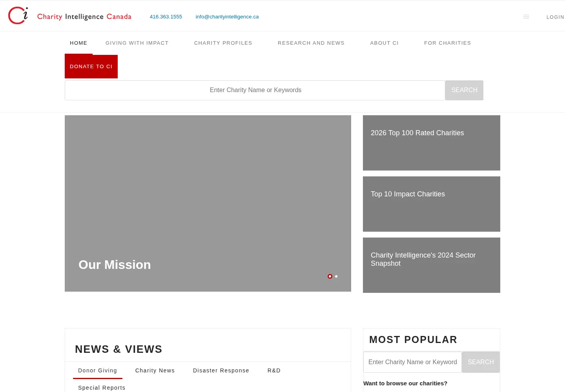Viewport: 565px width, 392px height.
Task: Open the About Ci menu
Action: (x=385, y=43)
